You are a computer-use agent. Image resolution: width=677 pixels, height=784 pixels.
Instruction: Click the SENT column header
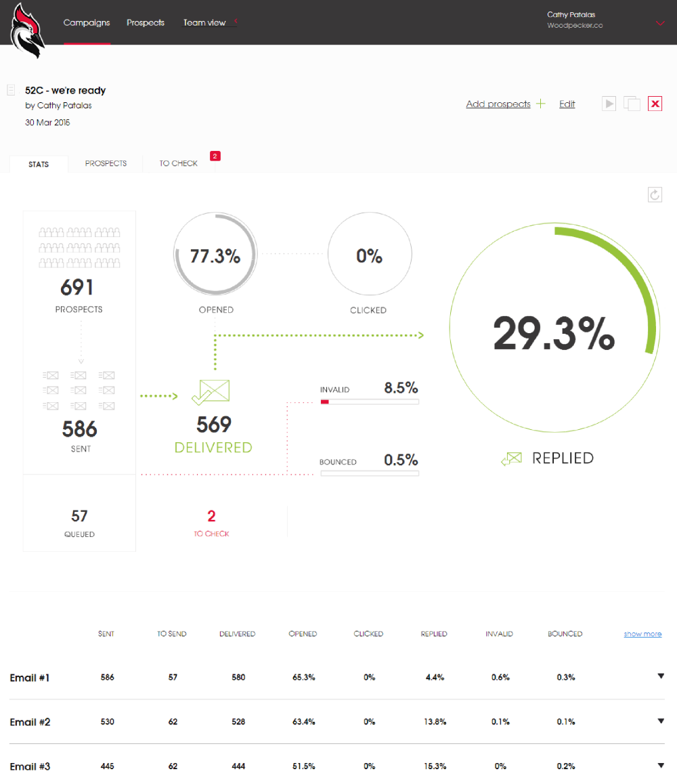tap(106, 634)
